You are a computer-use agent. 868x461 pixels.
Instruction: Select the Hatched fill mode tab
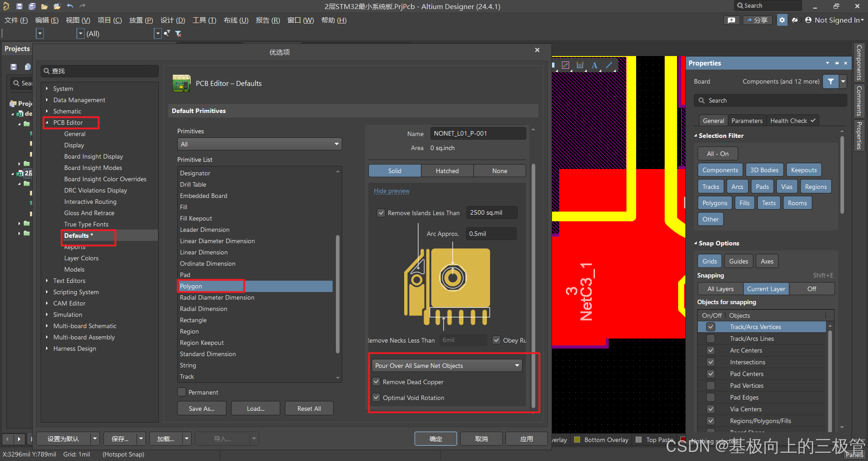tap(447, 171)
